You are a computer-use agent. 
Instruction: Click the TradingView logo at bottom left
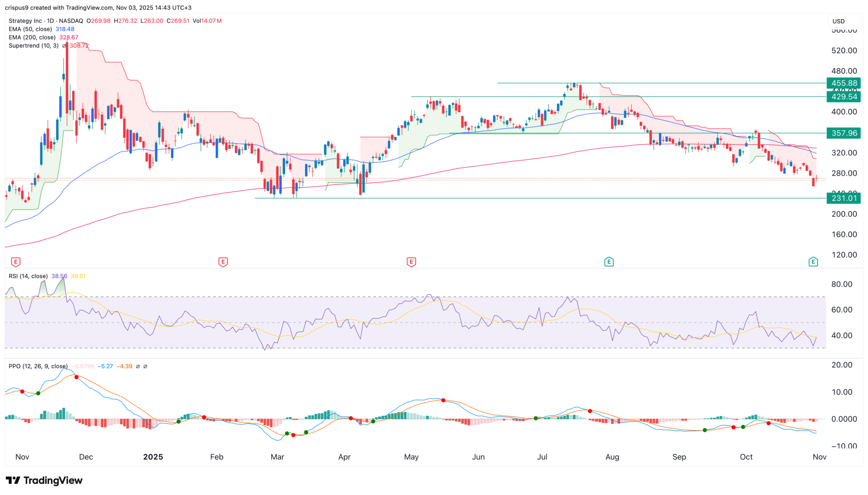click(44, 480)
